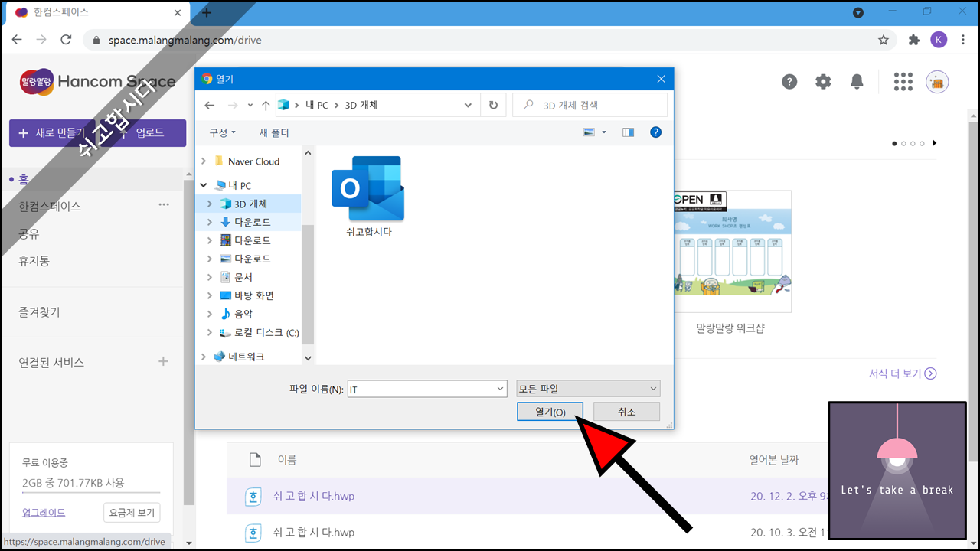Select Naver Cloud in the folder tree
The width and height of the screenshot is (980, 551).
coord(253,161)
